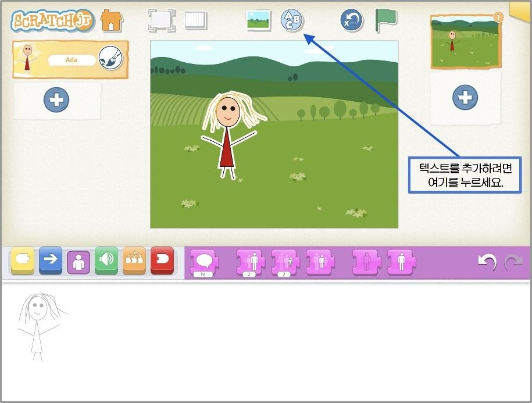
Task: Undo the last action
Action: (x=486, y=263)
